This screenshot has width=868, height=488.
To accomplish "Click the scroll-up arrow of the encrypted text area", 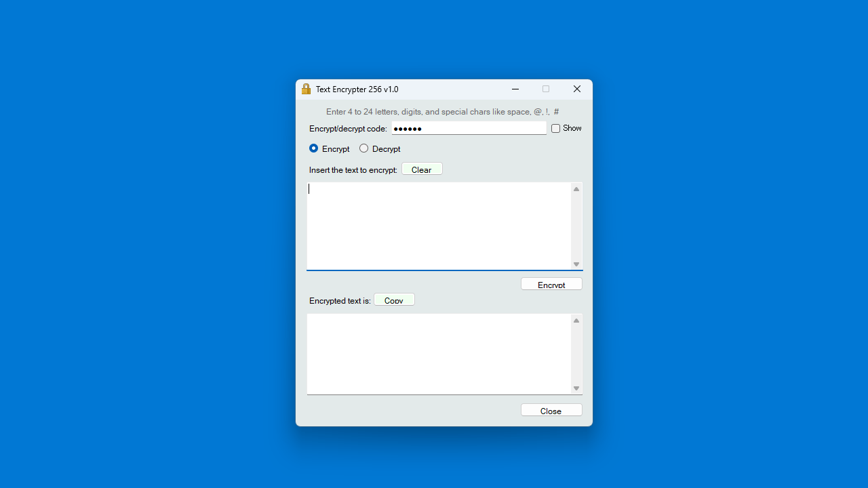I will (576, 321).
